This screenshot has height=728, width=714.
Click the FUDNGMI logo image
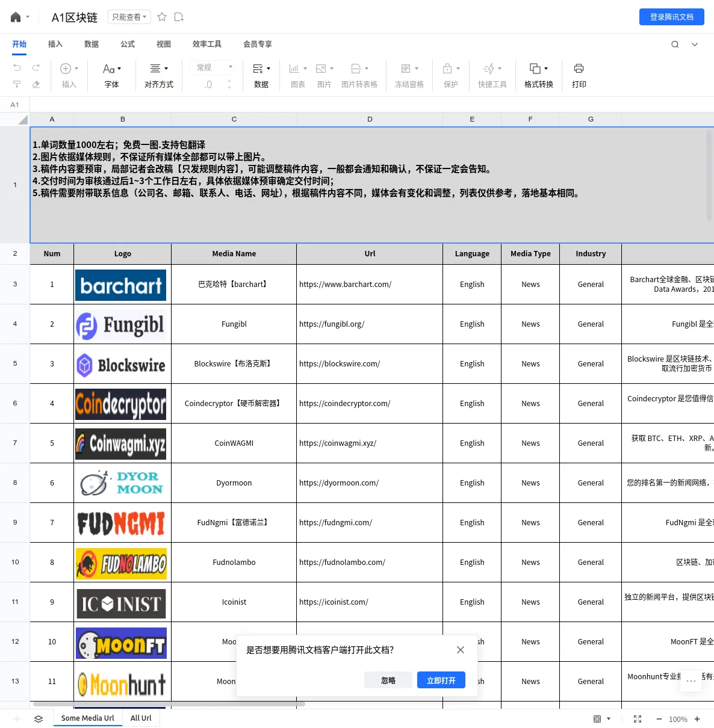121,523
